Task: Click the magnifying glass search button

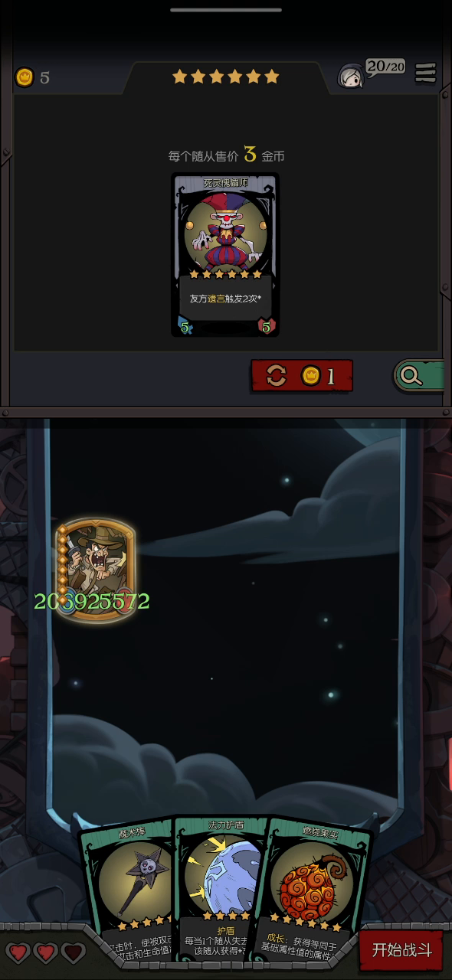Action: tap(418, 375)
